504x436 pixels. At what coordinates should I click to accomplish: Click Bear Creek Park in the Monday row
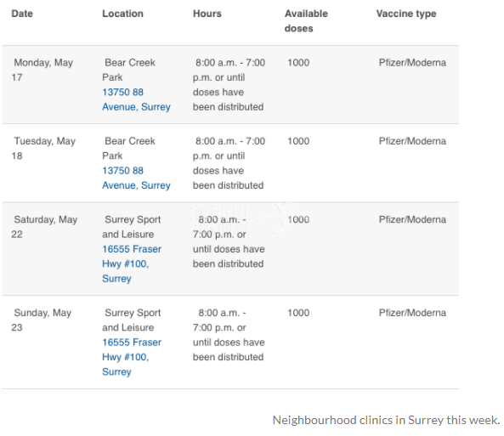129,70
